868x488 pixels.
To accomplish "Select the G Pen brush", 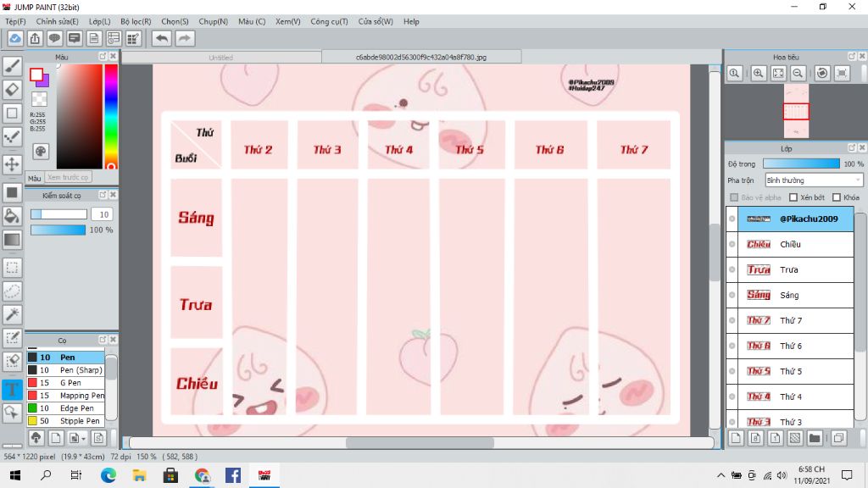I will [65, 383].
